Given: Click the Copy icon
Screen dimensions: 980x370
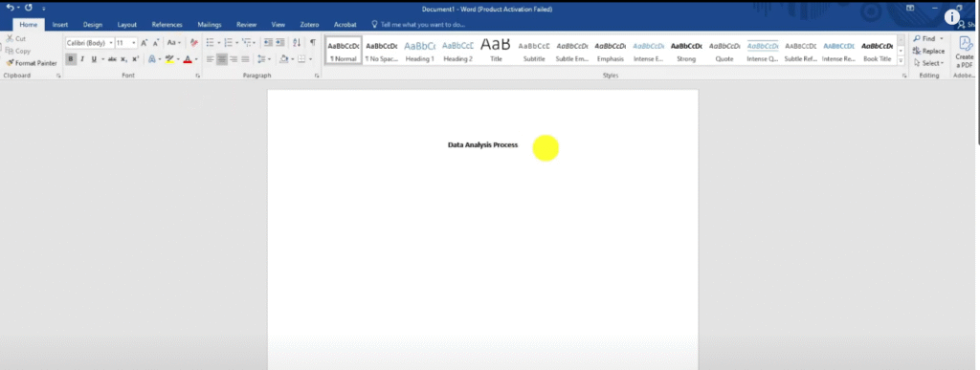Looking at the screenshot, I should 10,52.
